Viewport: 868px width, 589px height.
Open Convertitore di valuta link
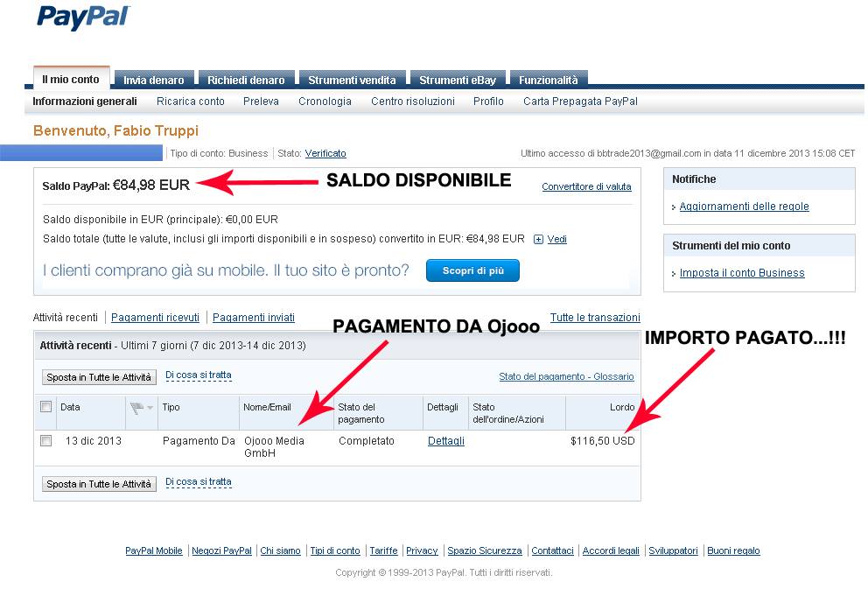586,186
